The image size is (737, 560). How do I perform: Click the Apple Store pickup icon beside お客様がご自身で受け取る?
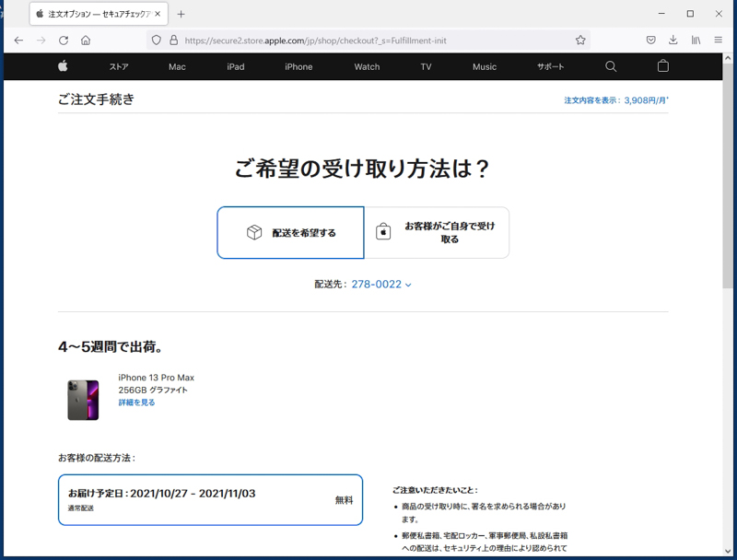(384, 232)
